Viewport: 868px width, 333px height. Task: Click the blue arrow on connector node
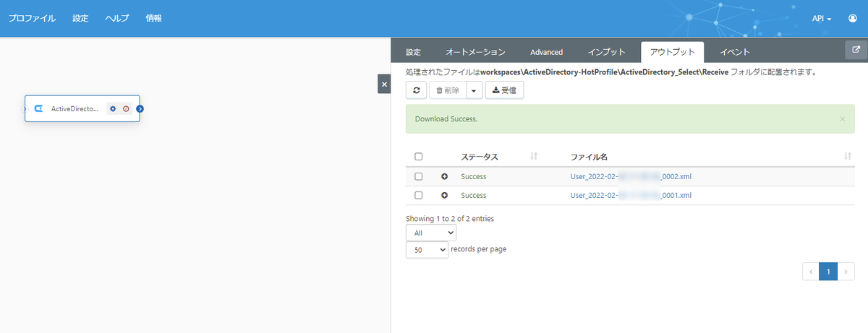pyautogui.click(x=140, y=109)
